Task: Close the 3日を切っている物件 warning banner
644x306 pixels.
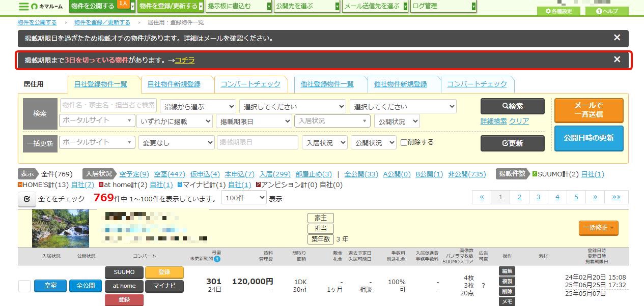Action: pyautogui.click(x=617, y=59)
